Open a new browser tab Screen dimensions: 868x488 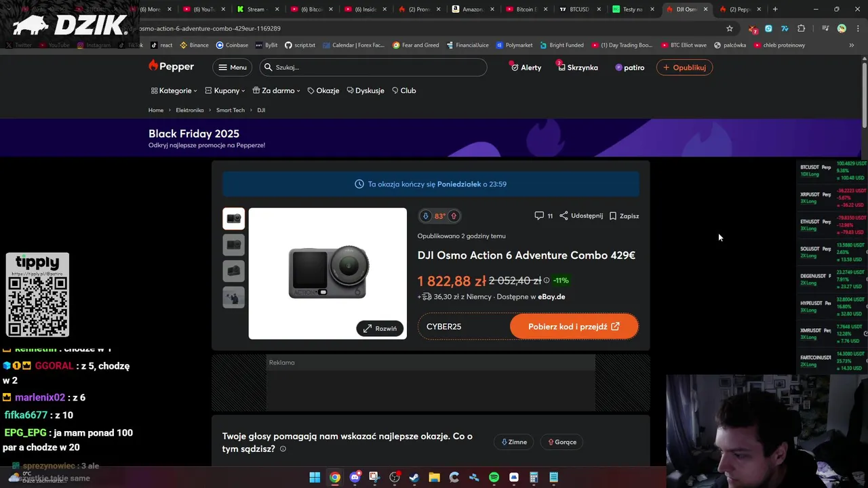point(775,9)
